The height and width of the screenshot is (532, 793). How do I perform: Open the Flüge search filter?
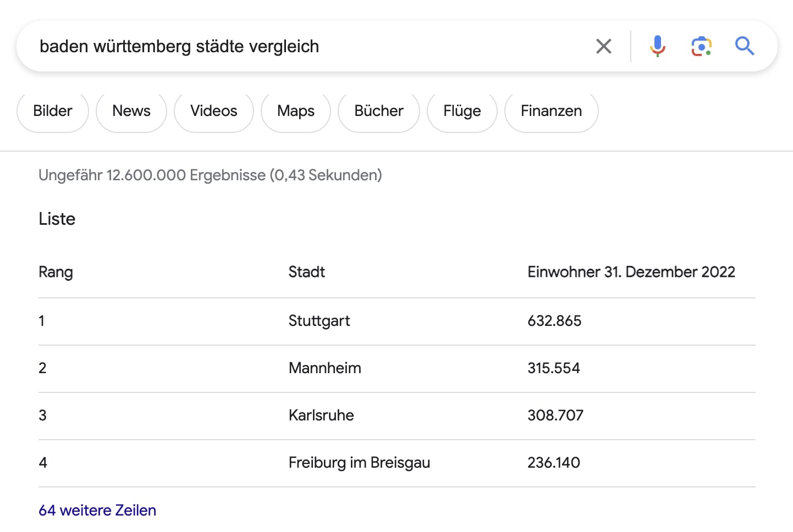pyautogui.click(x=461, y=111)
